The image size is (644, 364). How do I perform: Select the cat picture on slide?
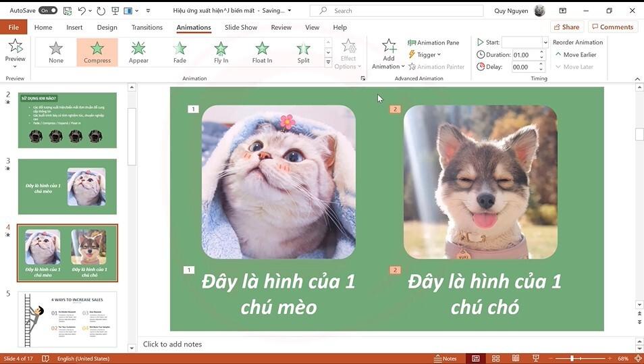coord(279,182)
